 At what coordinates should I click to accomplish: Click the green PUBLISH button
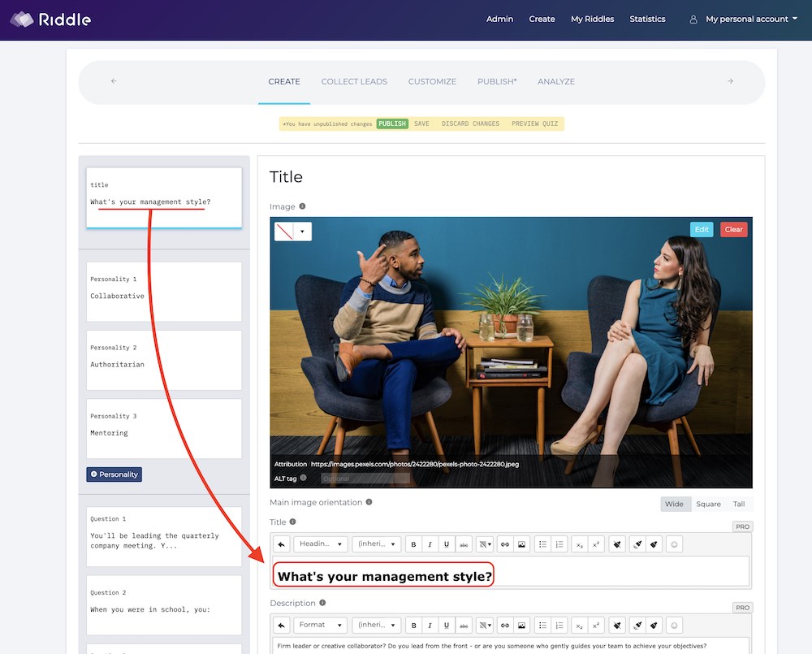click(392, 123)
